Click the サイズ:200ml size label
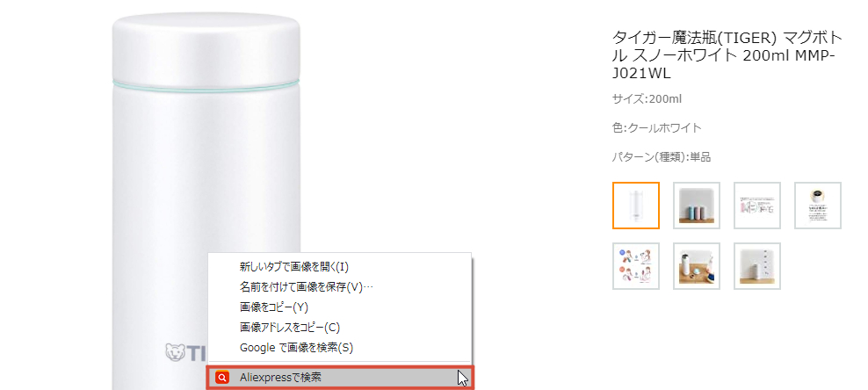 click(x=647, y=98)
